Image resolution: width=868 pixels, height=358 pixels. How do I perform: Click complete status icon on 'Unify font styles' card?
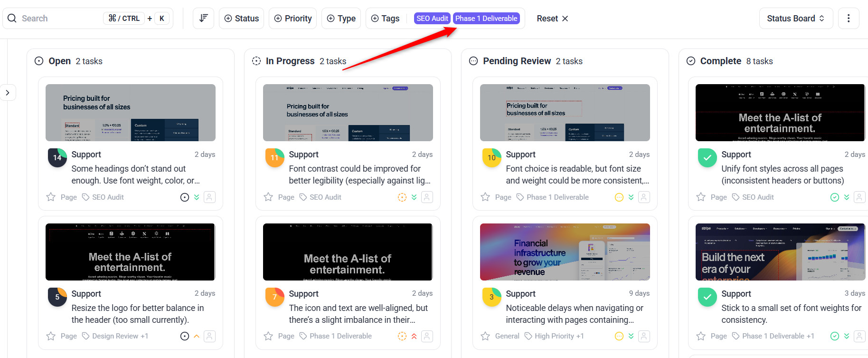point(835,197)
